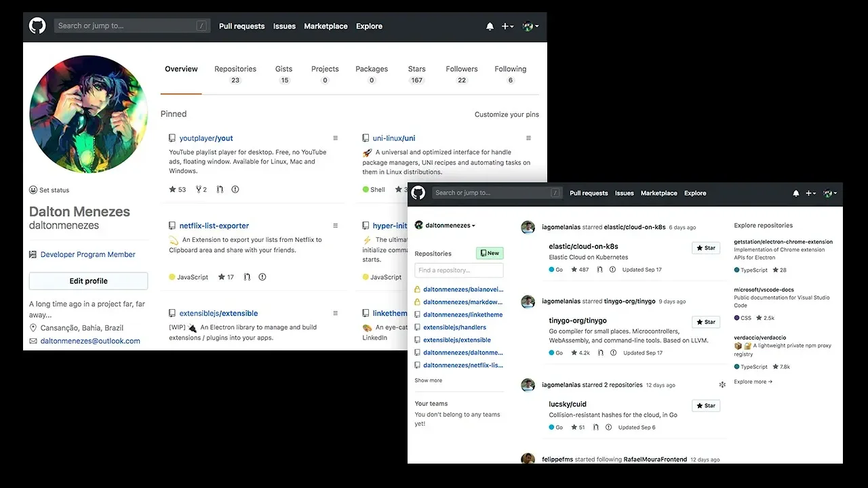This screenshot has height=488, width=868.
Task: Open notifications bell in dashboard window
Action: point(796,193)
